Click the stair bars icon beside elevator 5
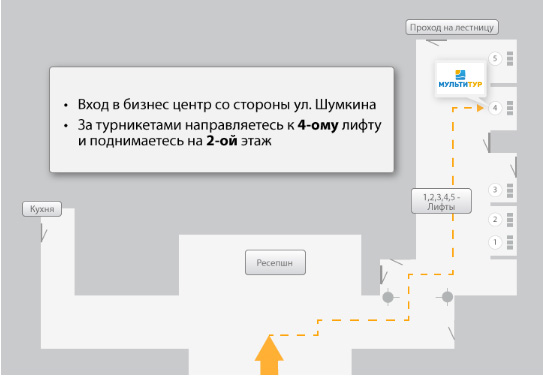This screenshot has height=376, width=543. [x=510, y=59]
